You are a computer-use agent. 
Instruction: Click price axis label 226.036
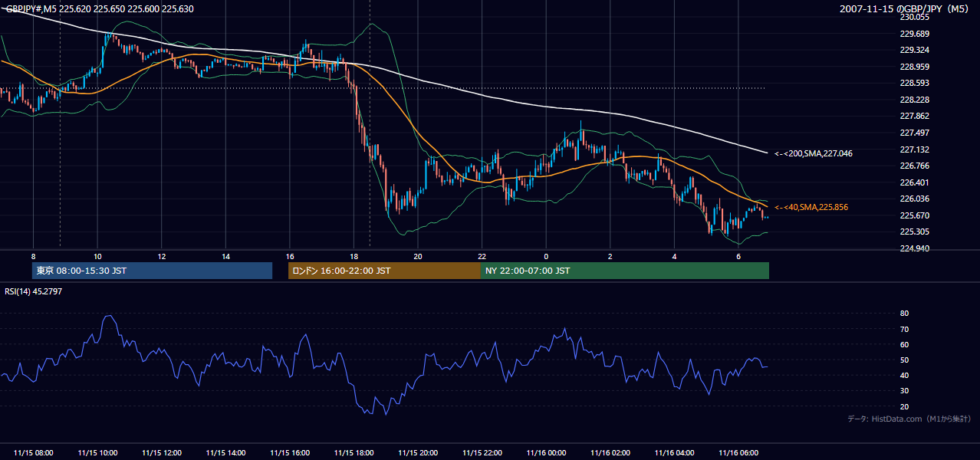pos(914,199)
